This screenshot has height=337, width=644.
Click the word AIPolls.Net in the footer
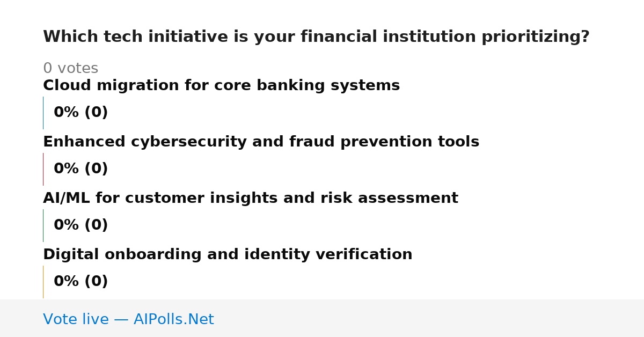click(173, 320)
